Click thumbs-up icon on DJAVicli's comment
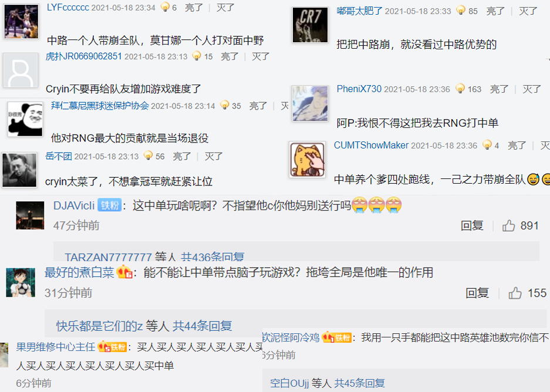This screenshot has width=550, height=392. click(508, 225)
